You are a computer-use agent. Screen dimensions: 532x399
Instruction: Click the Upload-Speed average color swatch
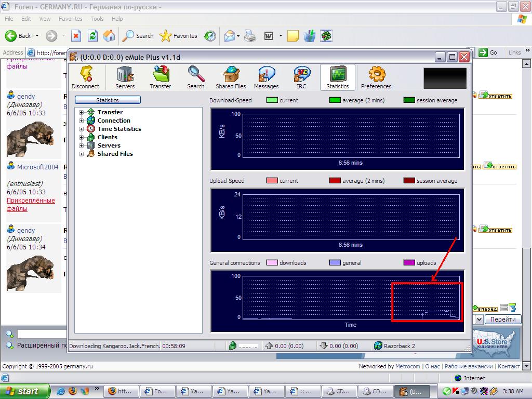(x=335, y=180)
